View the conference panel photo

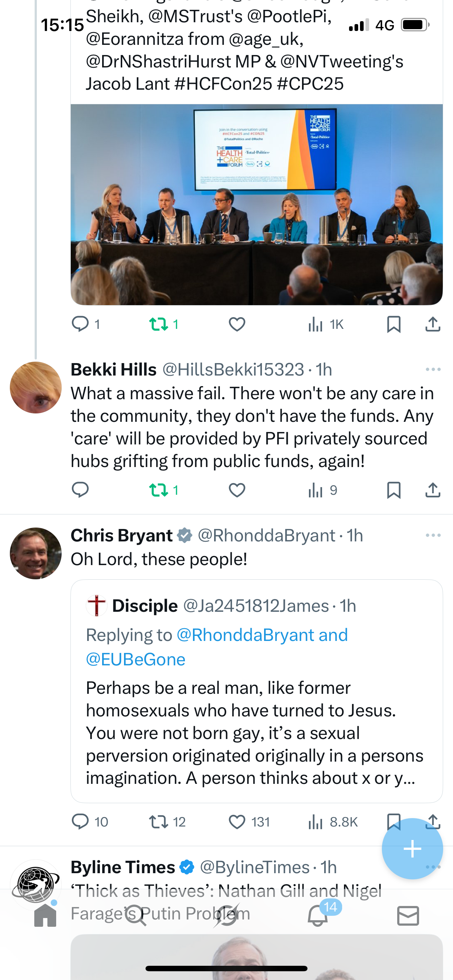(256, 204)
